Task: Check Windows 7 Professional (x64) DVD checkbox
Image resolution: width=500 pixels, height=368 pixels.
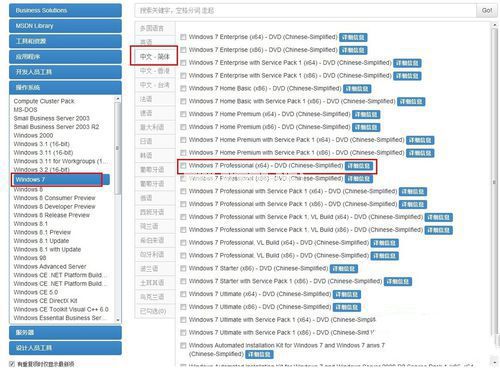Action: [183, 165]
